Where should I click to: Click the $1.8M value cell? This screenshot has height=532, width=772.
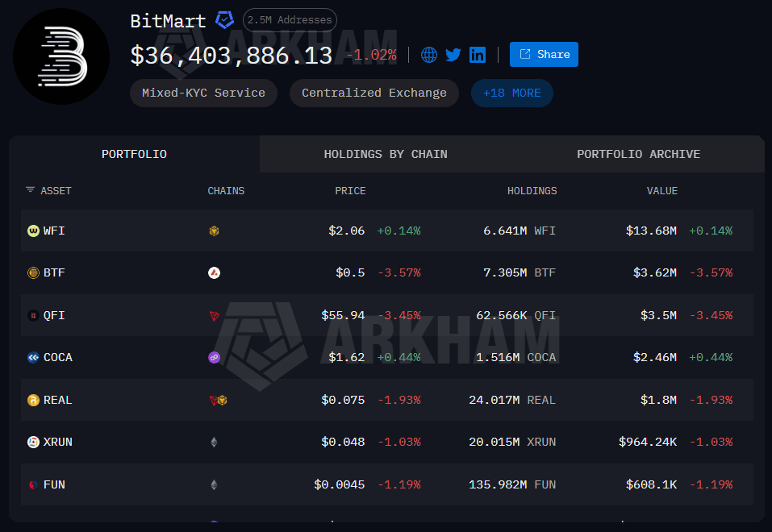click(658, 400)
